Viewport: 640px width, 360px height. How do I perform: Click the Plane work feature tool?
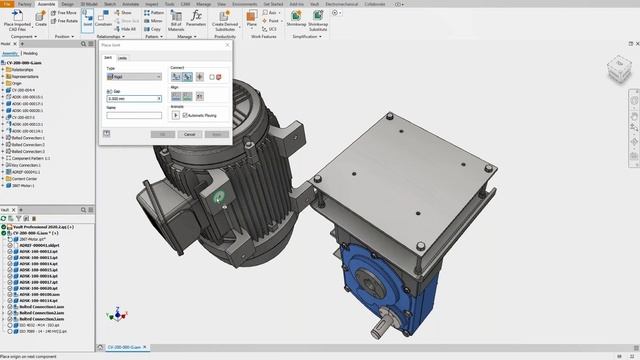pos(251,18)
